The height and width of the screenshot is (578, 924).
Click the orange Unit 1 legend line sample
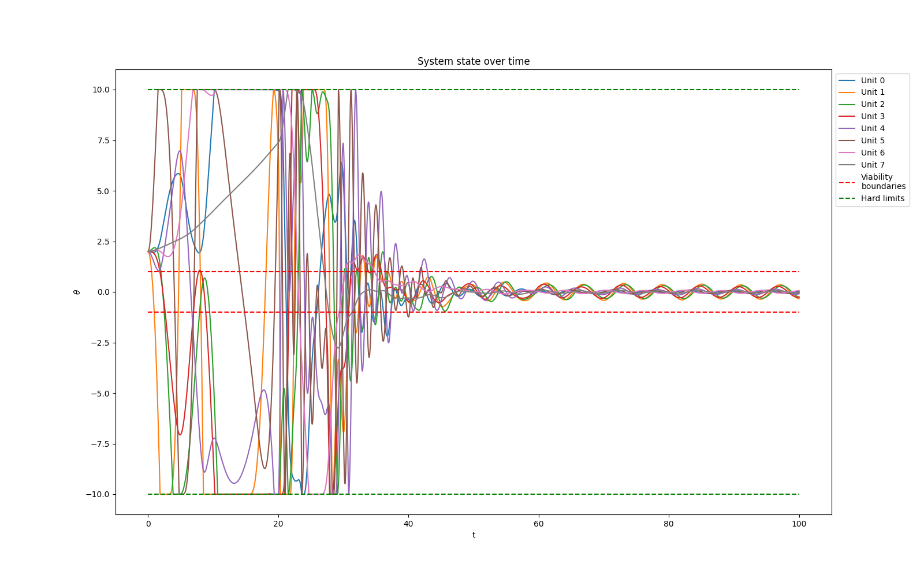(x=847, y=92)
